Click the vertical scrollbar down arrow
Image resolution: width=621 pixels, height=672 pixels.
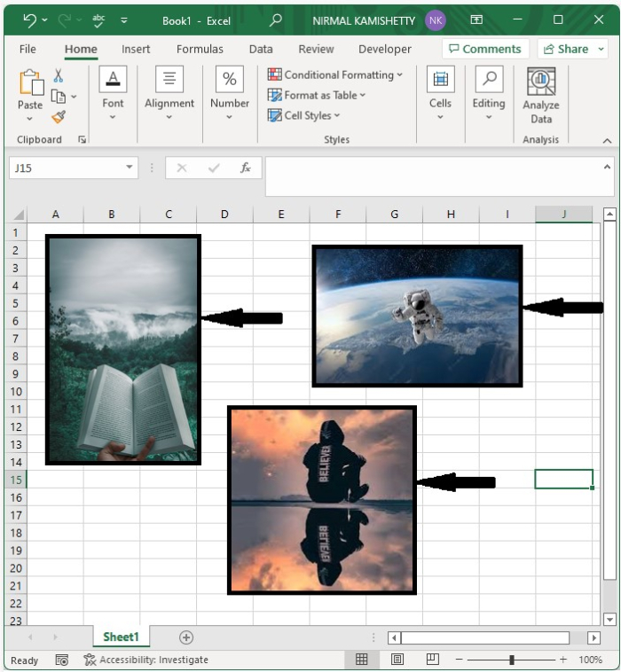tap(609, 619)
